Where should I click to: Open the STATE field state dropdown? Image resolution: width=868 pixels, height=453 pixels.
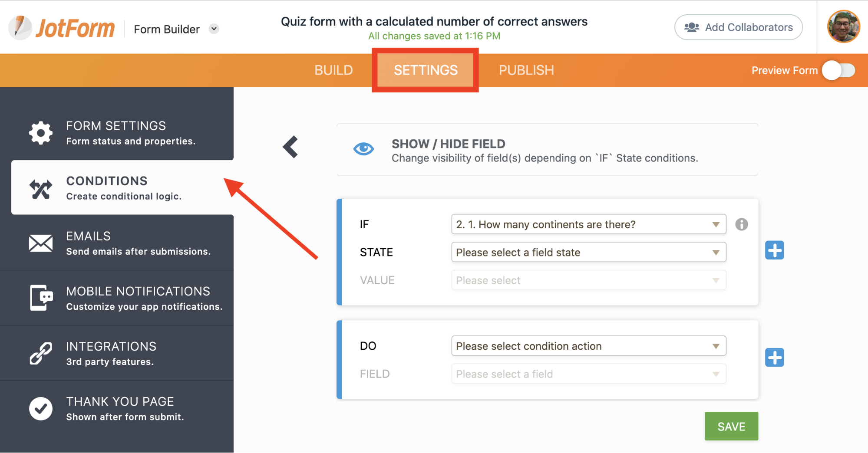pyautogui.click(x=588, y=252)
